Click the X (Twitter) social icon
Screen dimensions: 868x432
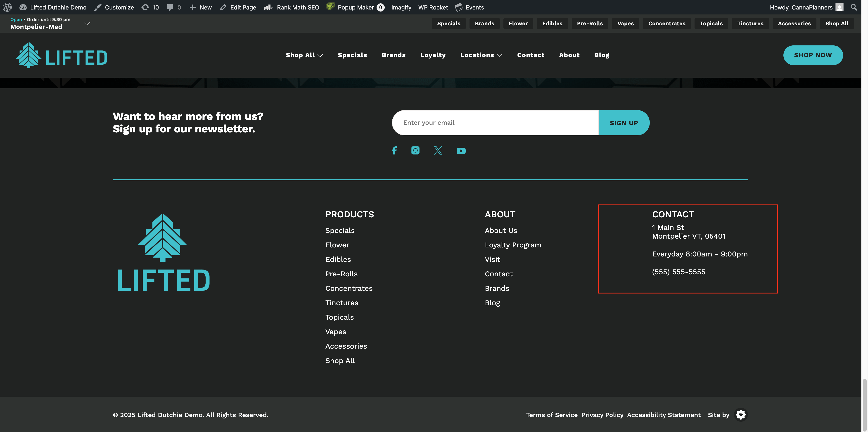point(438,150)
